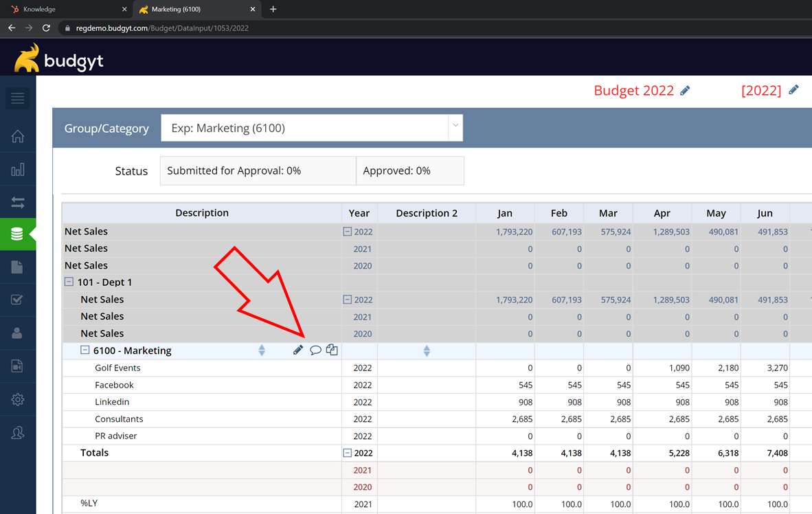Open the checkmark approvals sidebar icon
The height and width of the screenshot is (514, 812).
pos(17,300)
